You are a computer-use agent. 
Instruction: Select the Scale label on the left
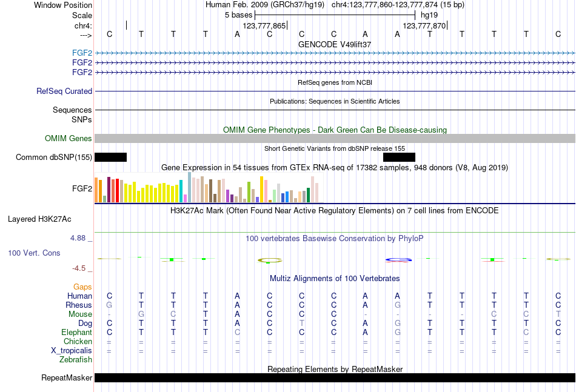click(82, 15)
